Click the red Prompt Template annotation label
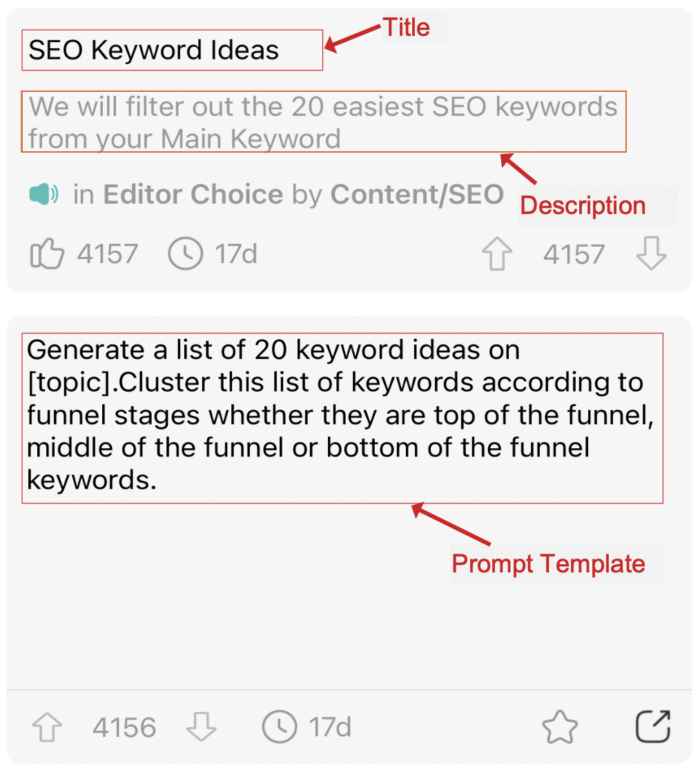Viewport: 700px width, 772px height. point(548,564)
